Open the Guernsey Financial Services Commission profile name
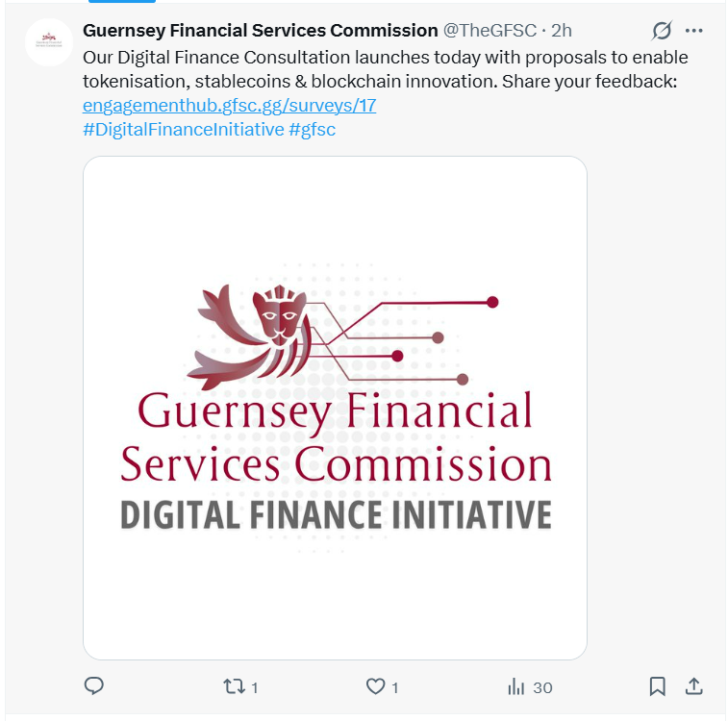 click(x=260, y=31)
